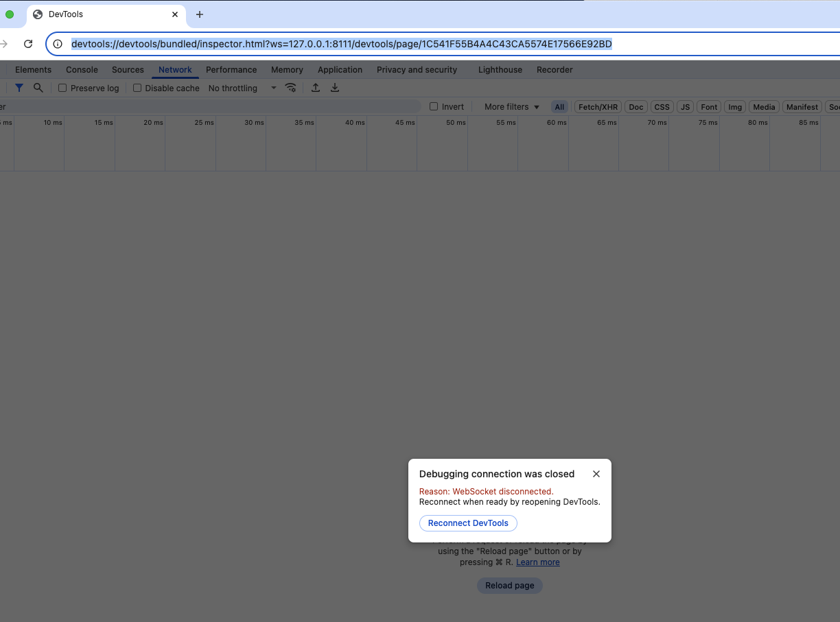840x622 pixels.
Task: Filter requests by Fetch/XHR
Action: tap(598, 107)
